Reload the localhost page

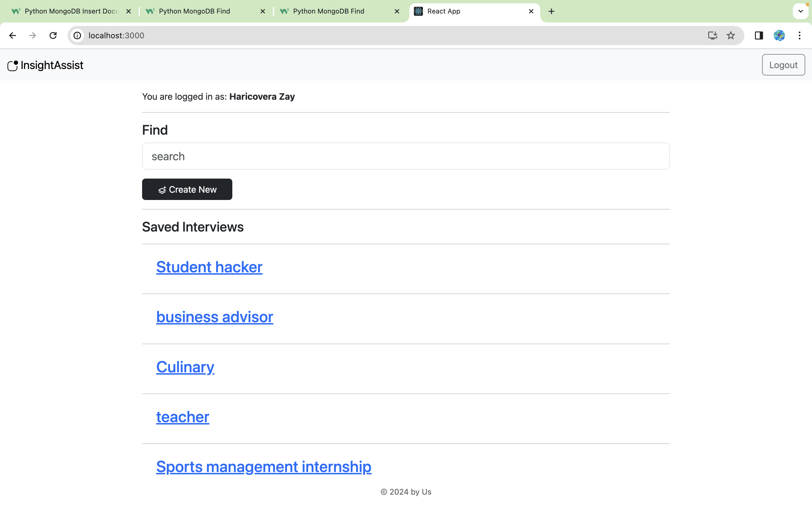[53, 35]
